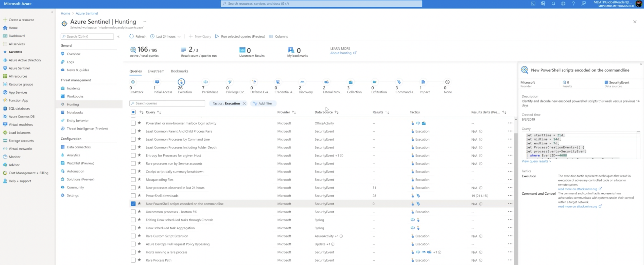
Task: Select the Defense Evasion tactic icon
Action: 254,82
